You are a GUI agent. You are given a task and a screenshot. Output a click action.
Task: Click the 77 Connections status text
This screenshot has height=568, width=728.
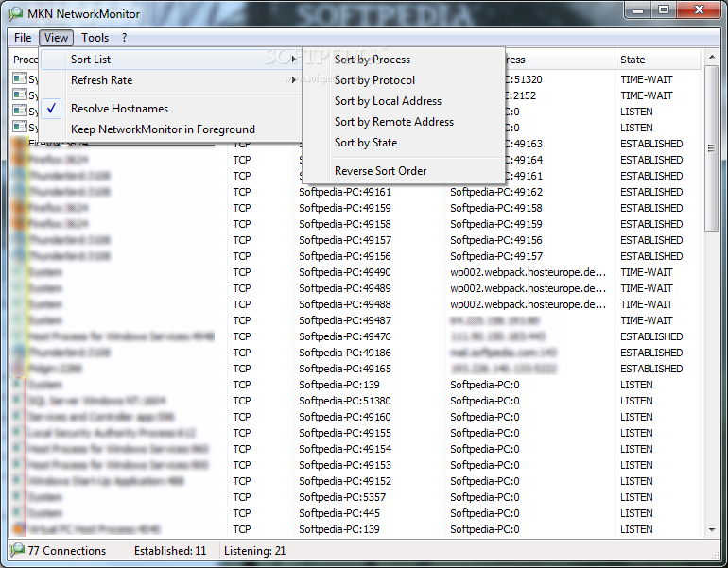(67, 551)
